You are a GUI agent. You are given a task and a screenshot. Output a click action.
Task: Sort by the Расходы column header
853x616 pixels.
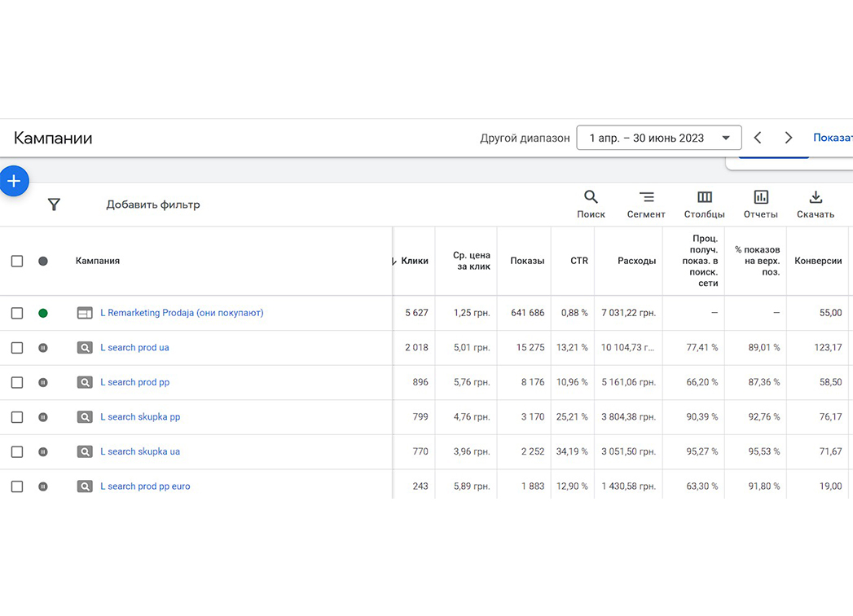[636, 262]
